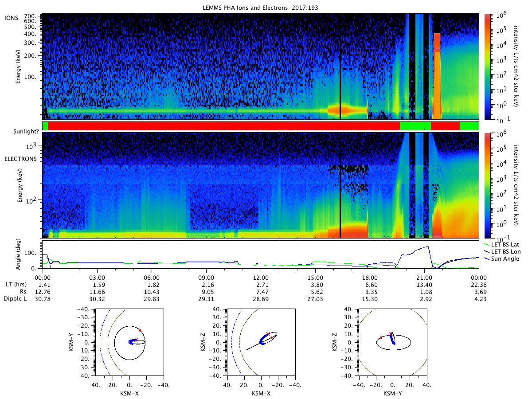Click the LT value 13.40
Viewport: 532px width, 399px height.
[424, 284]
